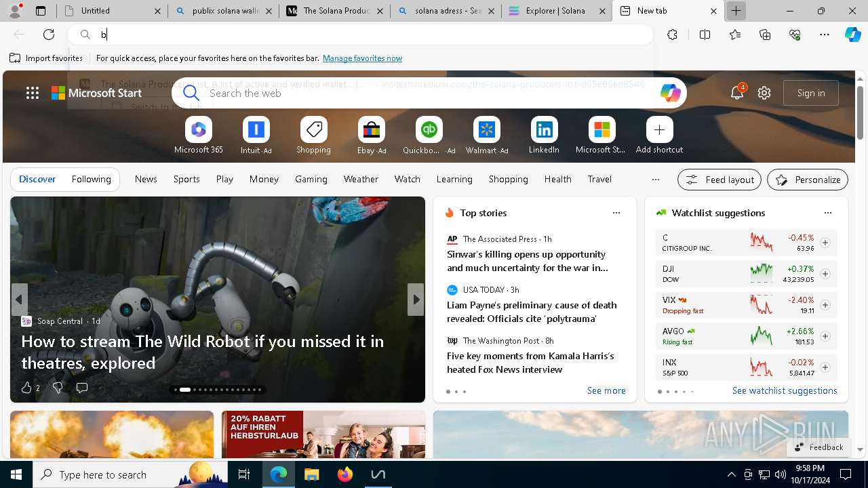868x488 pixels.
Task: Click See watchlist suggestions link
Action: (785, 390)
